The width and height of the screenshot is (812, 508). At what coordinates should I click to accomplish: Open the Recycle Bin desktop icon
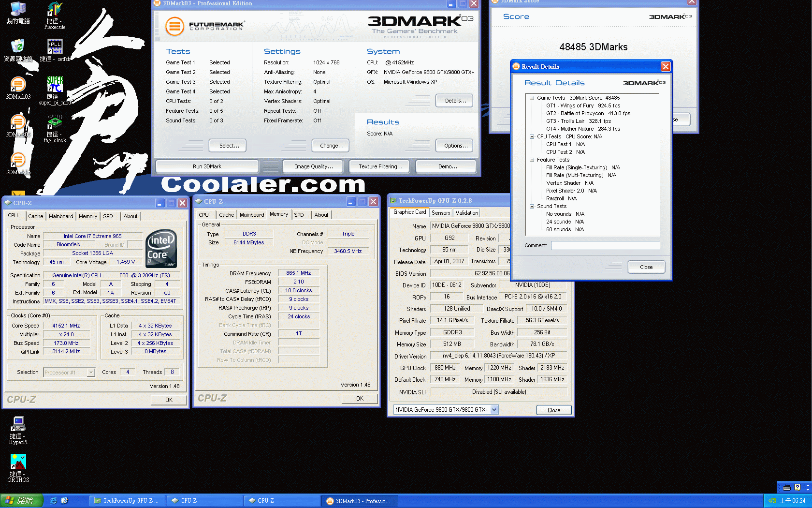pos(18,50)
